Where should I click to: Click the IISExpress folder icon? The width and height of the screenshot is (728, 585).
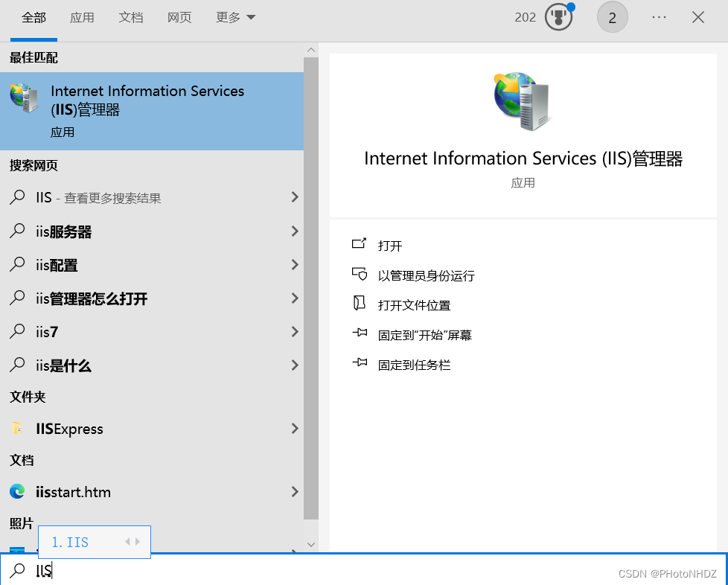[17, 428]
